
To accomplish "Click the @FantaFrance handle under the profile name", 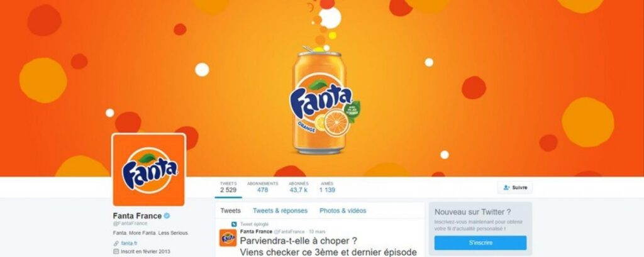I will 130,223.
